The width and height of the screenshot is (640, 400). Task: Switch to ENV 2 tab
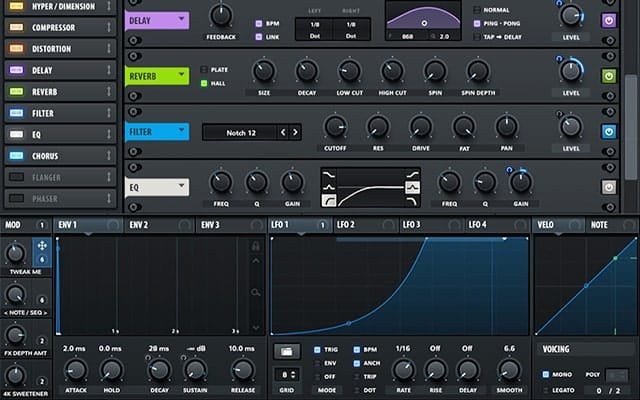(159, 225)
